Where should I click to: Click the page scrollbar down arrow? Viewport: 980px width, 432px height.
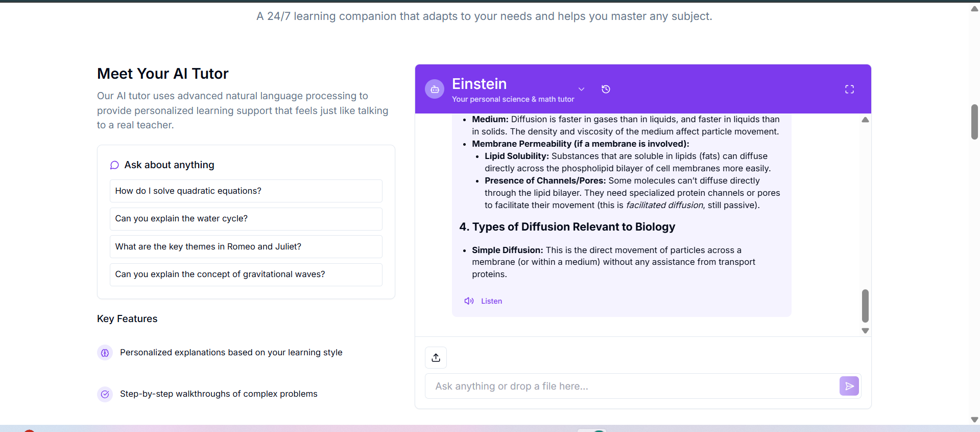tap(974, 420)
